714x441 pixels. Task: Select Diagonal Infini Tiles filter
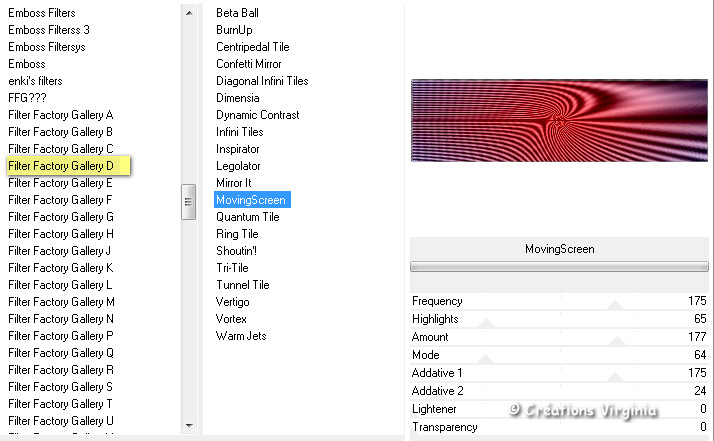(262, 81)
